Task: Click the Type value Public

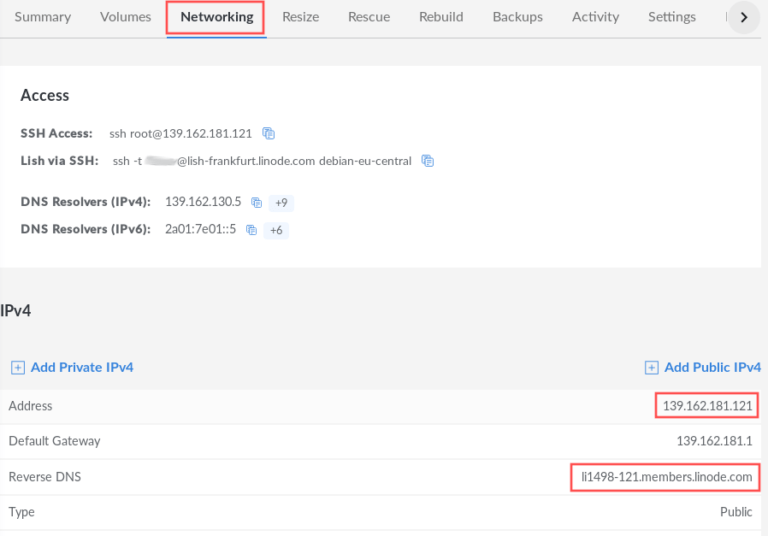Action: [736, 512]
